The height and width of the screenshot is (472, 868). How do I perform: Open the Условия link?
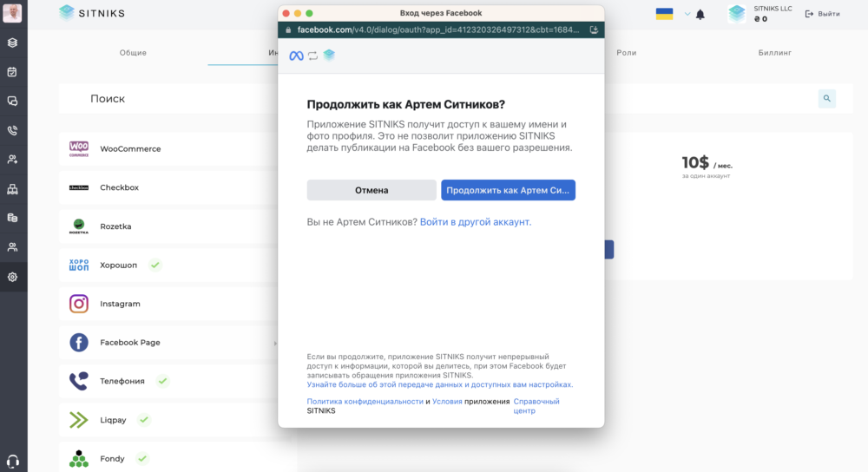[x=447, y=401]
